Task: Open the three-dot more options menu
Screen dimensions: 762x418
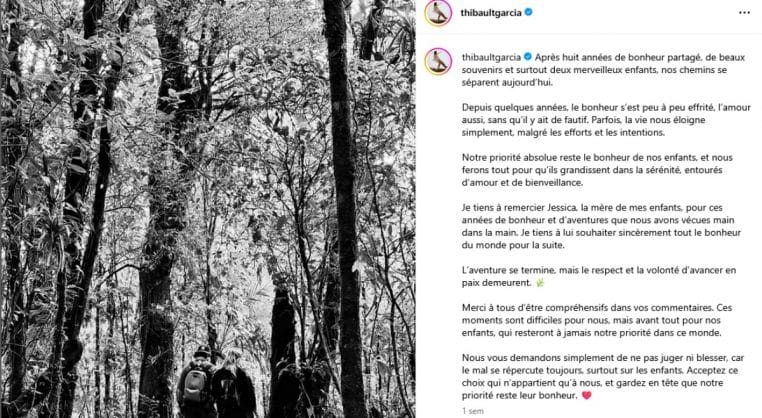Action: click(x=744, y=13)
